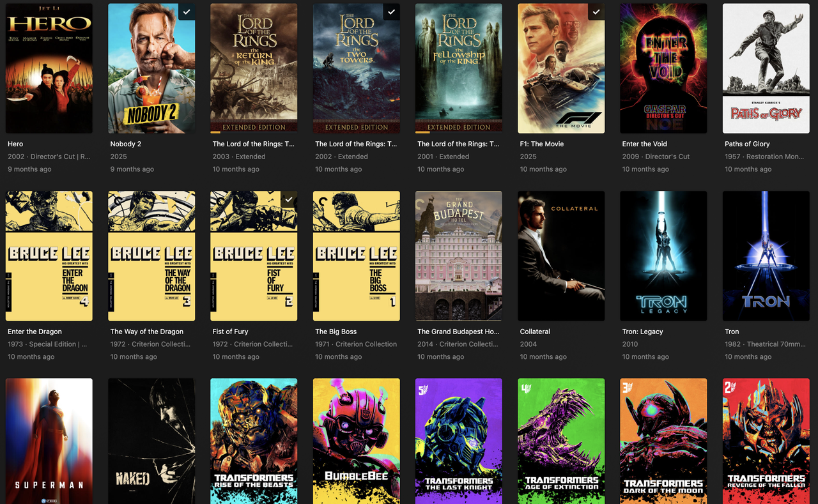Click the watched checkmark on Fist of Fury poster
This screenshot has height=504, width=818.
pyautogui.click(x=289, y=200)
